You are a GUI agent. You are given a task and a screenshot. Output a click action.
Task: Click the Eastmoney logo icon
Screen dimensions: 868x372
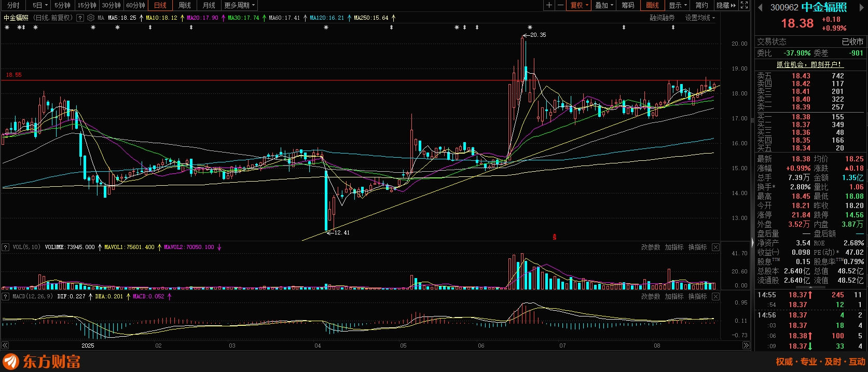coord(11,362)
